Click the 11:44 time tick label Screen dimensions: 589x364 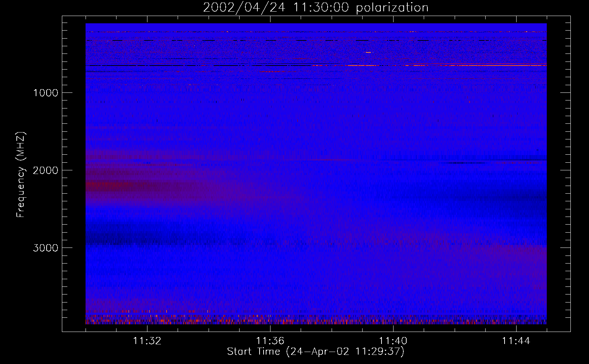tap(516, 341)
